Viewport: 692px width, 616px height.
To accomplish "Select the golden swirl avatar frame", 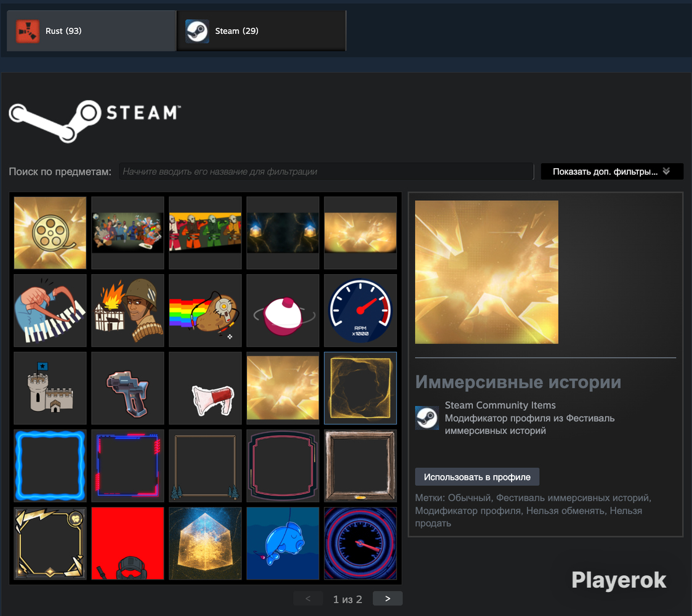I will pyautogui.click(x=360, y=388).
